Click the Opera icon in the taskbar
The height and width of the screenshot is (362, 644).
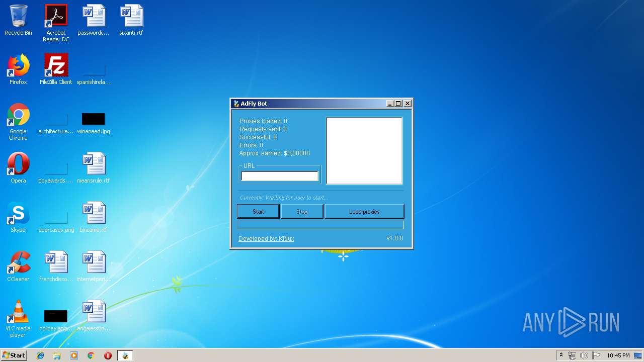[108, 355]
